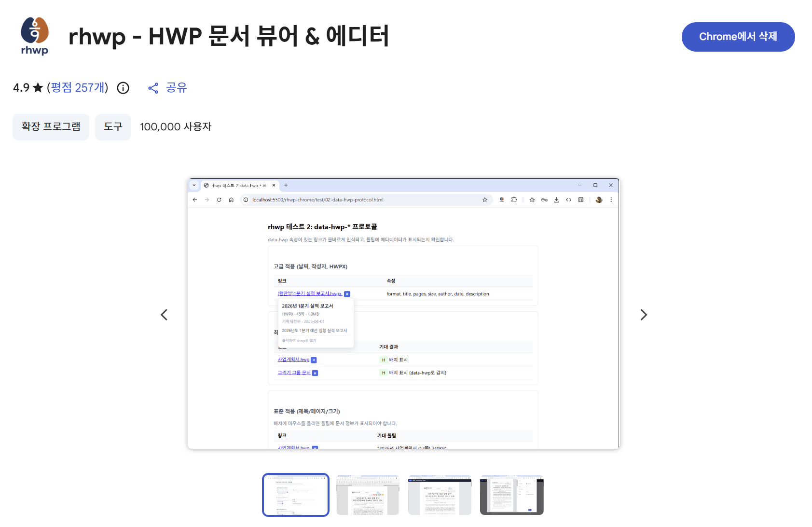The image size is (812, 527).
Task: Click the green H badge before '배지 표시 (data-hwp로 감지)'
Action: point(384,373)
